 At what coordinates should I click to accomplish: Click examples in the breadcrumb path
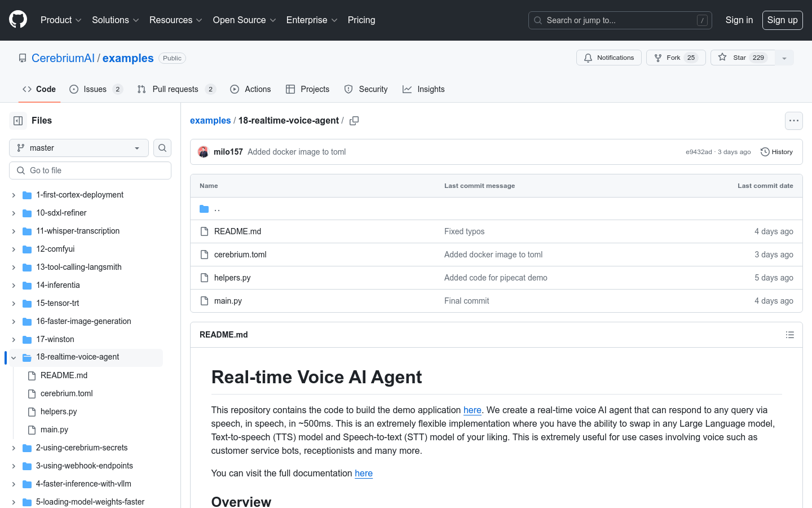point(210,121)
